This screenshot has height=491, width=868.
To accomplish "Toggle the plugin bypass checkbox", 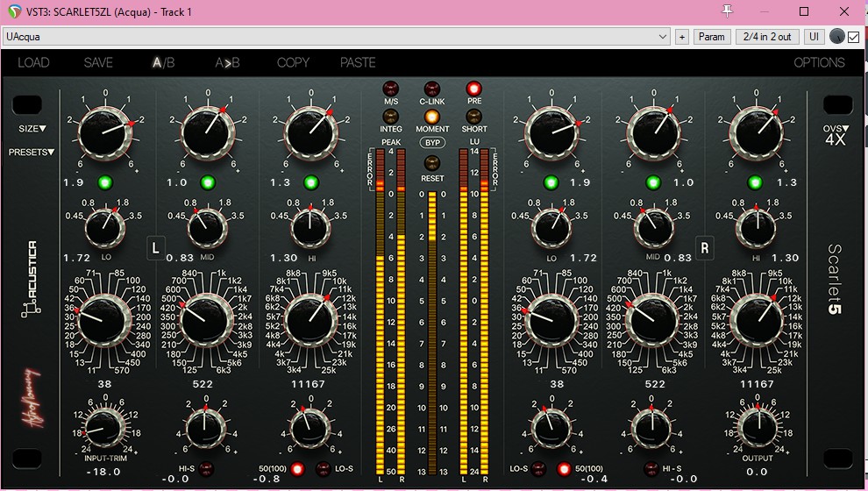I will 854,37.
